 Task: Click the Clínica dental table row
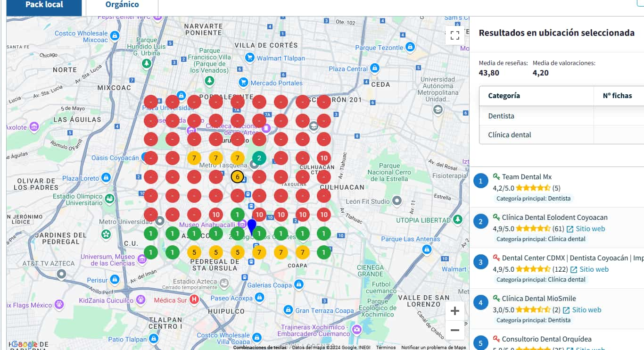tap(561, 134)
